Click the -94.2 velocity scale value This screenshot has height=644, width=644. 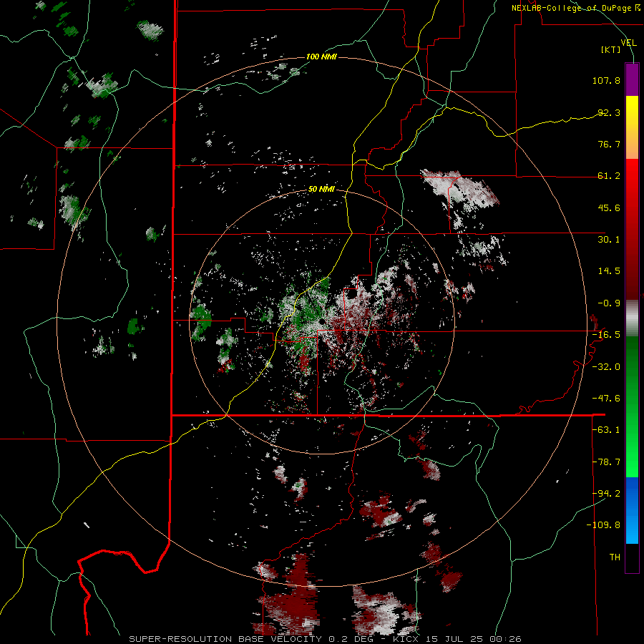click(606, 493)
